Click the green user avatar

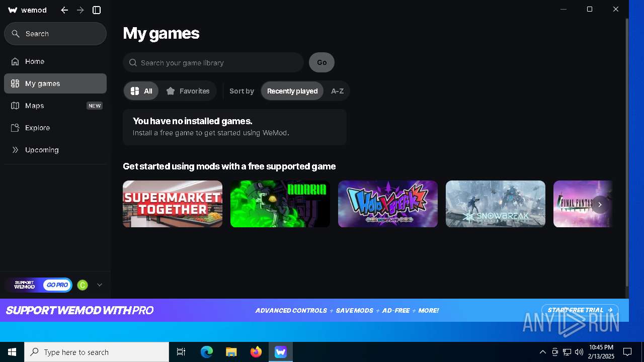pyautogui.click(x=83, y=285)
